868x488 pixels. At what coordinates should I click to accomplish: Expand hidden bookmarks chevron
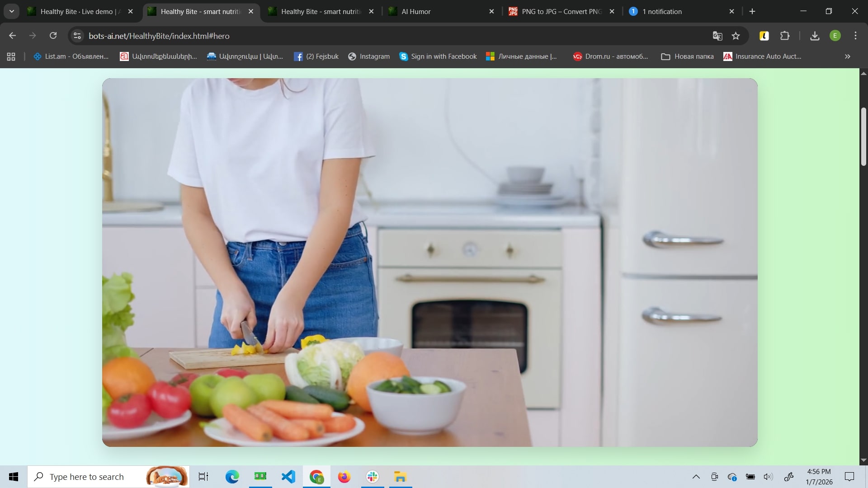[x=847, y=56]
